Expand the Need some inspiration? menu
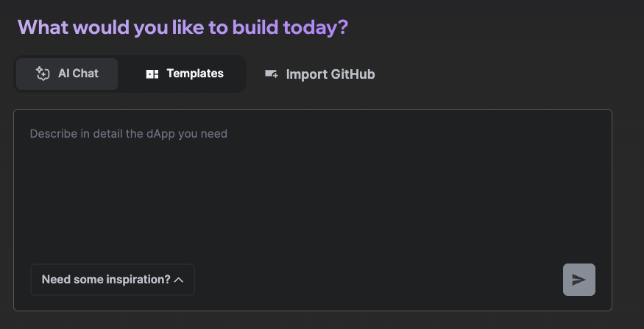Viewport: 644px width, 329px height. [113, 280]
